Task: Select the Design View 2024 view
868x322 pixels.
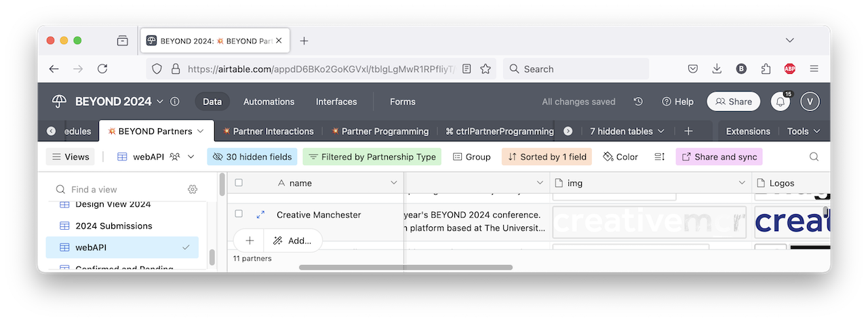Action: click(122, 204)
